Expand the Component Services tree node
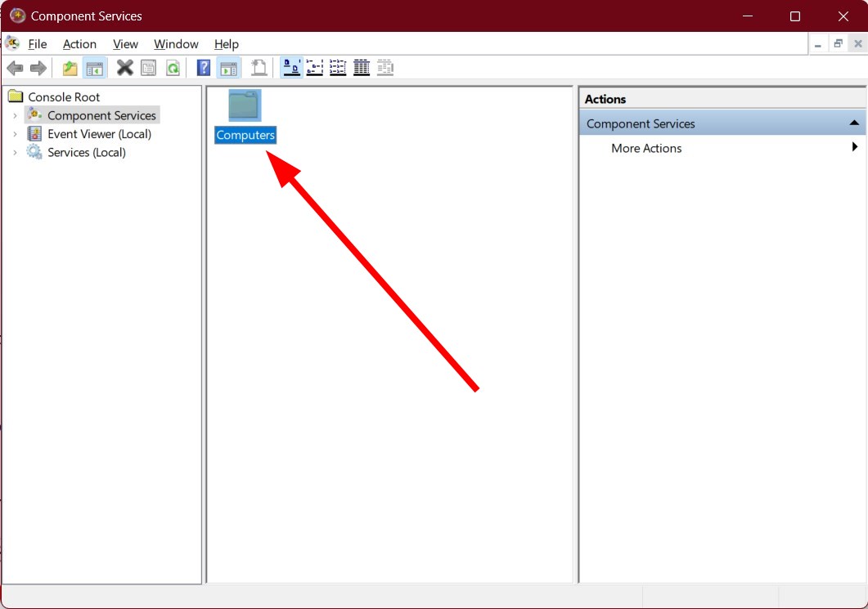 (x=15, y=115)
